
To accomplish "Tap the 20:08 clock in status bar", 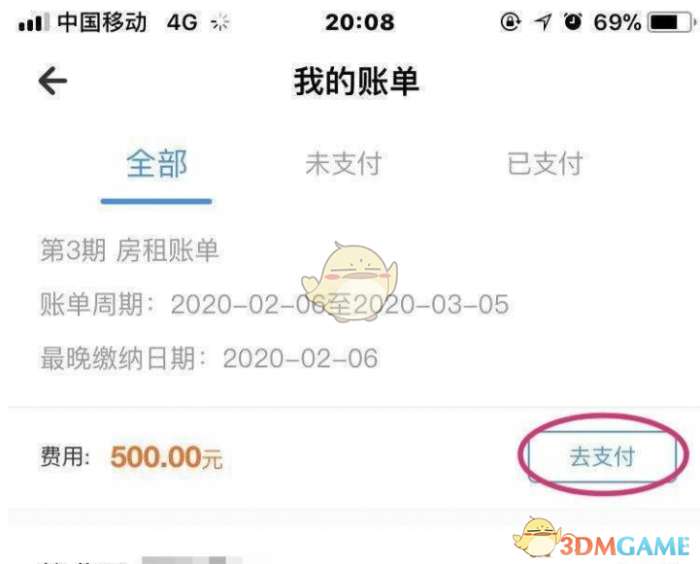I will pyautogui.click(x=360, y=22).
